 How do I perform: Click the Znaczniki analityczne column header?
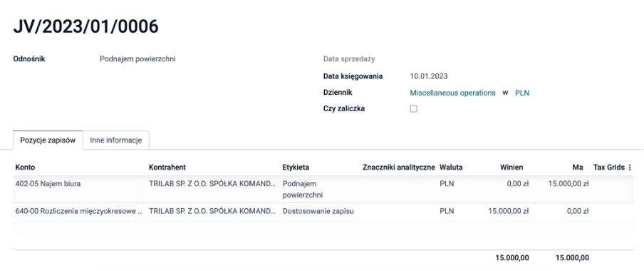click(x=399, y=168)
